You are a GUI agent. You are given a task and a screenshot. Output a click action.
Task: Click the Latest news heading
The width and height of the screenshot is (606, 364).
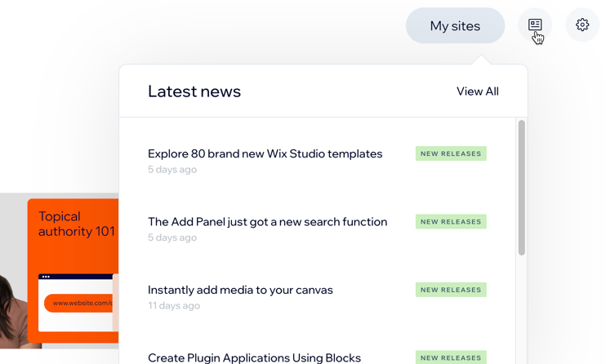[x=194, y=91]
